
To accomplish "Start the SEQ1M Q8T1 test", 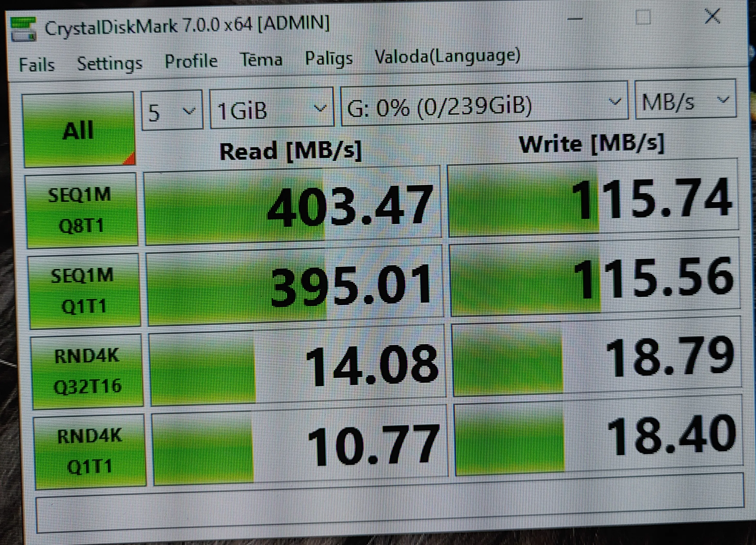I will point(82,210).
